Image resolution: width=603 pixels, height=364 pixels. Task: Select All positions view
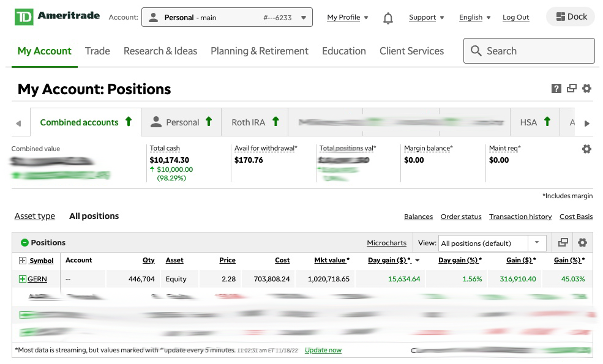94,216
